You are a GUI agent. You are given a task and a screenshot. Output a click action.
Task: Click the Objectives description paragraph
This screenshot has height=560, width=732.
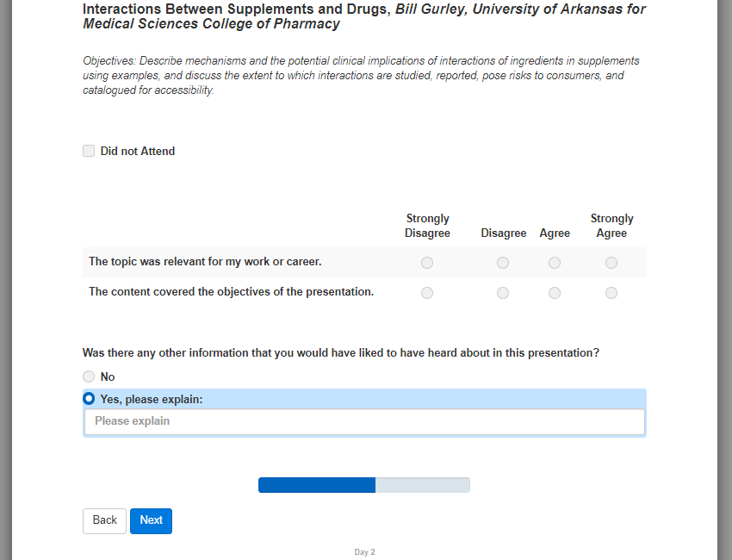(362, 76)
